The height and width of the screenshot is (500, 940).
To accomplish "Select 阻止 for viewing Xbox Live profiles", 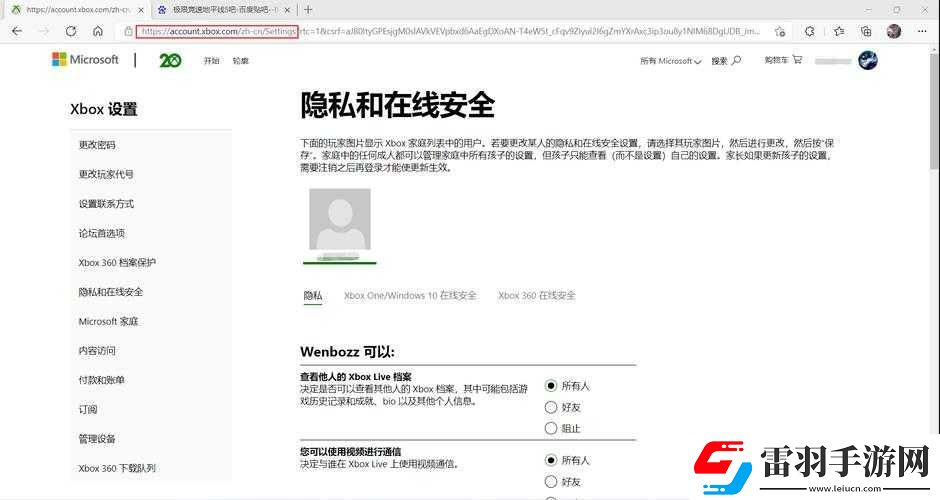I will (x=551, y=428).
